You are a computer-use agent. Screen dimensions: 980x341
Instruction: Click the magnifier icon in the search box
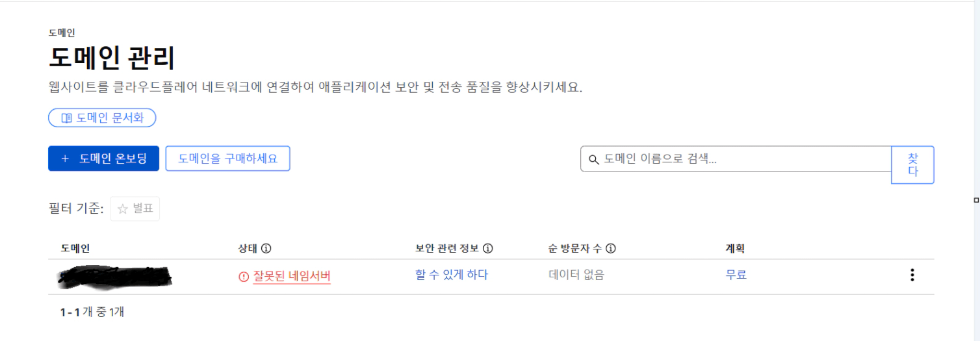pyautogui.click(x=593, y=159)
